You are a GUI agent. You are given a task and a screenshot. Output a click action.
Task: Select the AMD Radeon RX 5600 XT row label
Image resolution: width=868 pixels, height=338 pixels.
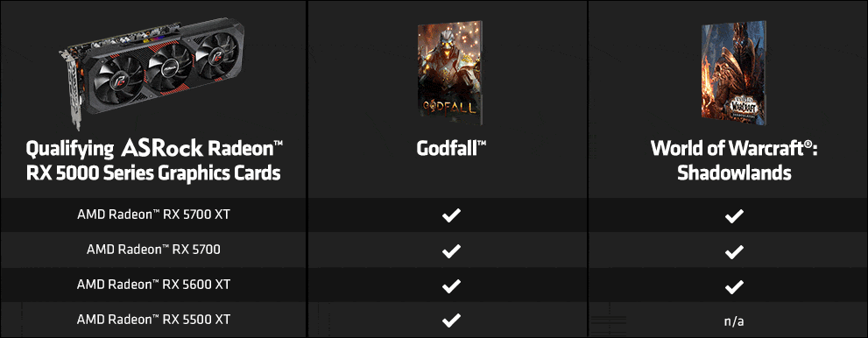(x=153, y=285)
